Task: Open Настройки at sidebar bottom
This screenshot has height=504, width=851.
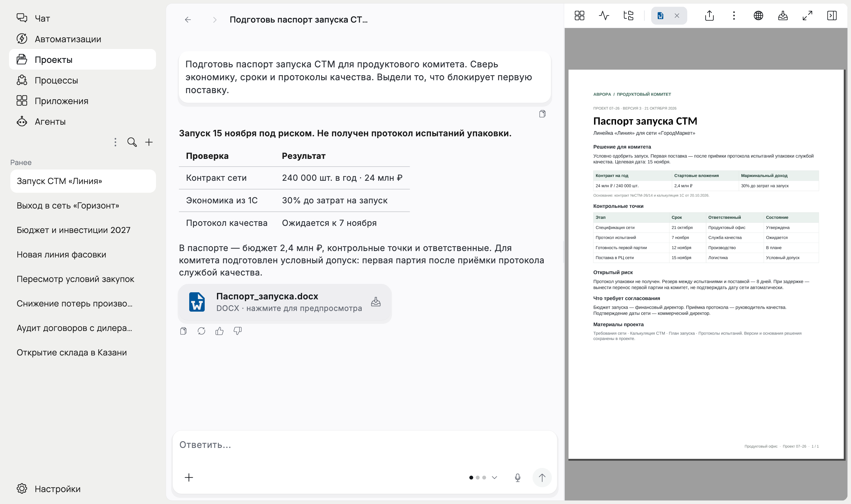Action: point(82,489)
